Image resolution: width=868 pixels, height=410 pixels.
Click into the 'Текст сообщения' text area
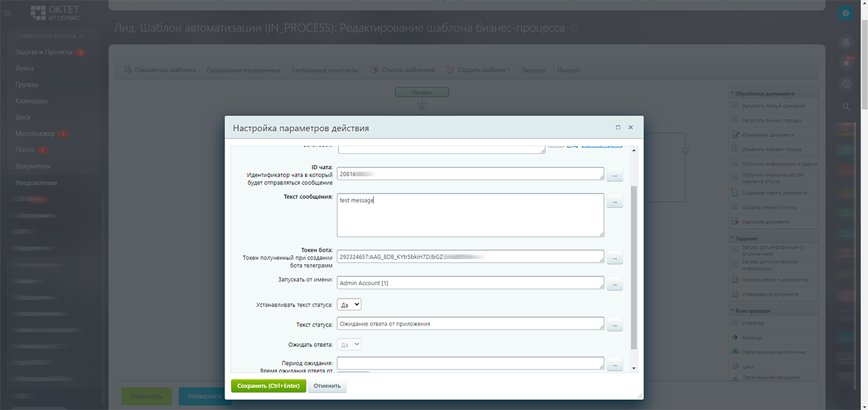point(470,215)
